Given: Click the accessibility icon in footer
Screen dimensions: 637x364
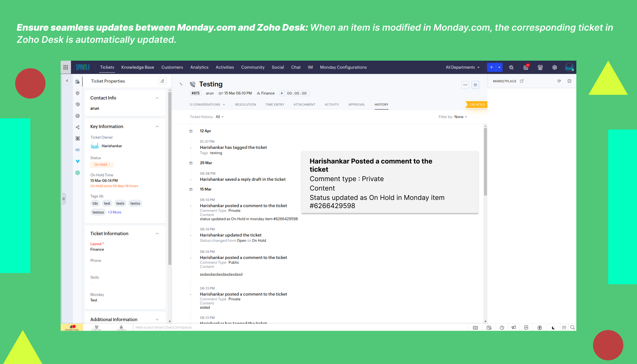Looking at the screenshot, I should (x=540, y=328).
